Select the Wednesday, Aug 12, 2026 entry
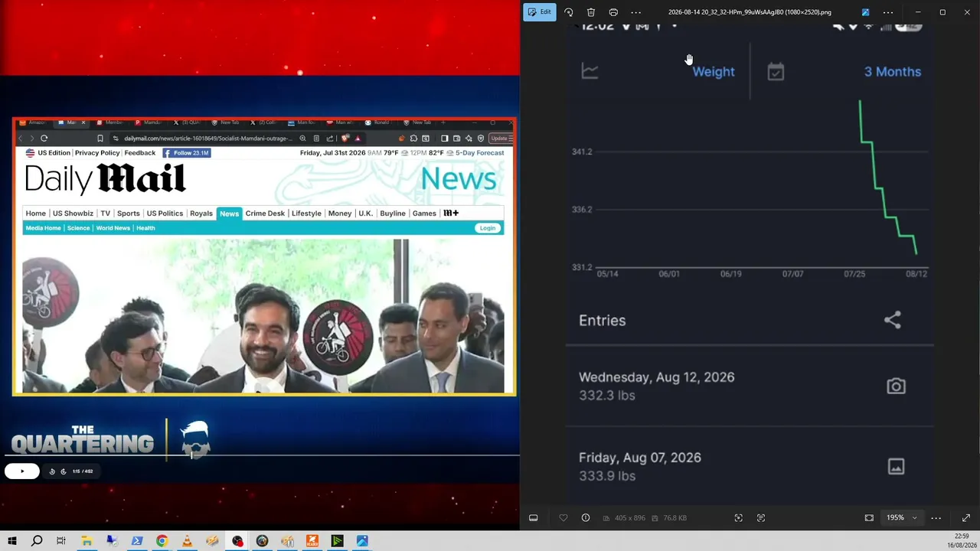The height and width of the screenshot is (551, 980). click(x=750, y=386)
